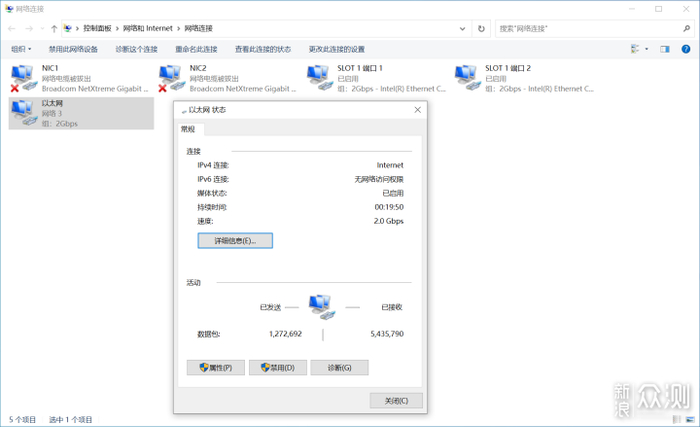Click the 无网络访问权限 IPv6 status text

tap(379, 179)
